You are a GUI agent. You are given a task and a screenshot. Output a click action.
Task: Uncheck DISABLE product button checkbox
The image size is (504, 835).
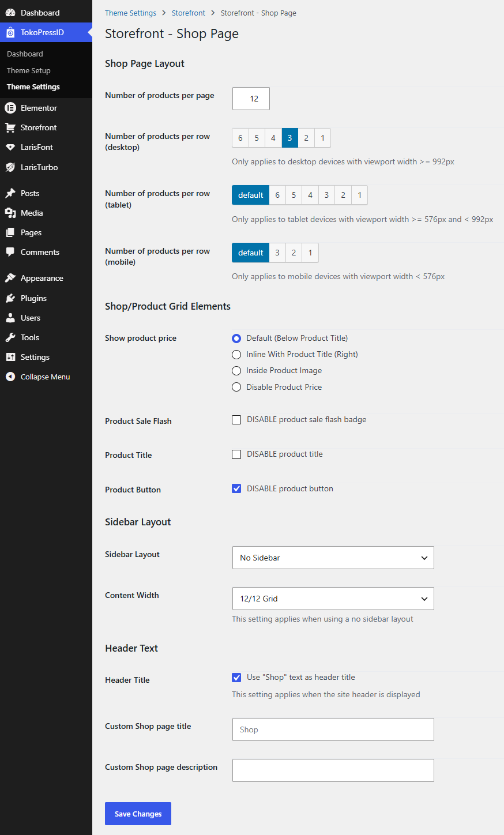(236, 488)
